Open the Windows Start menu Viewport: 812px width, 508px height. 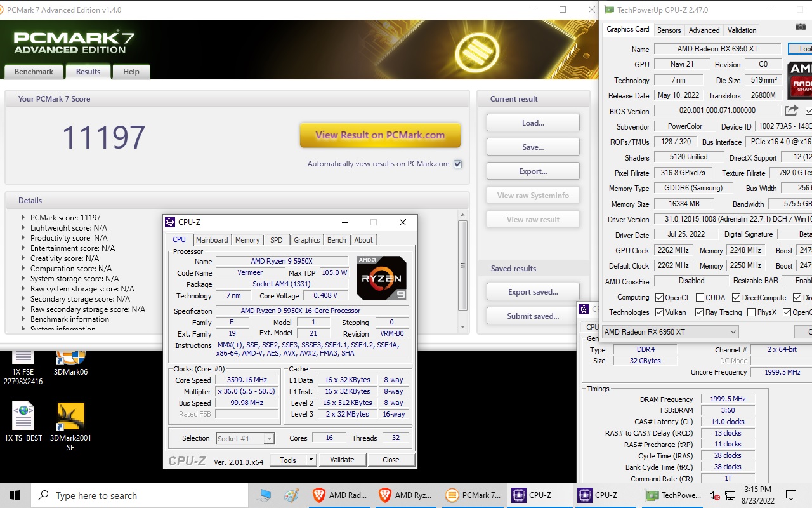[15, 495]
